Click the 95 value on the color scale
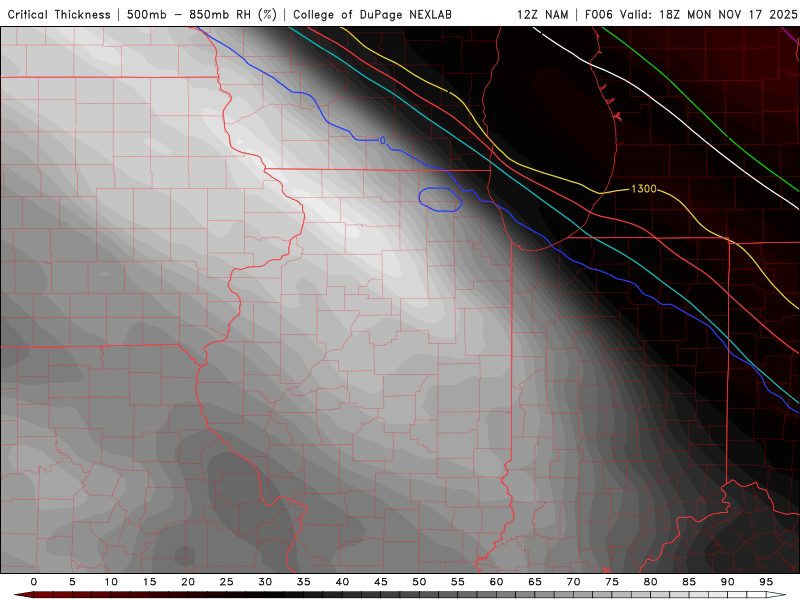 click(x=766, y=582)
